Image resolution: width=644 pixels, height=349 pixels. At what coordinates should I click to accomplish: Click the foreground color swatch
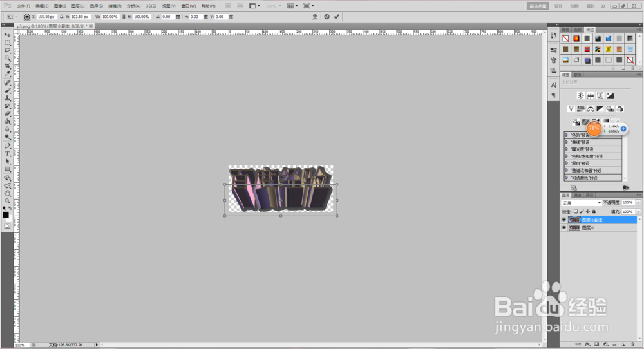point(6,214)
